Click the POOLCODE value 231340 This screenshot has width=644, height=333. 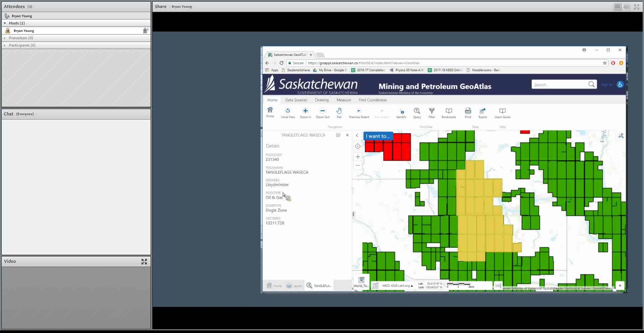click(272, 159)
